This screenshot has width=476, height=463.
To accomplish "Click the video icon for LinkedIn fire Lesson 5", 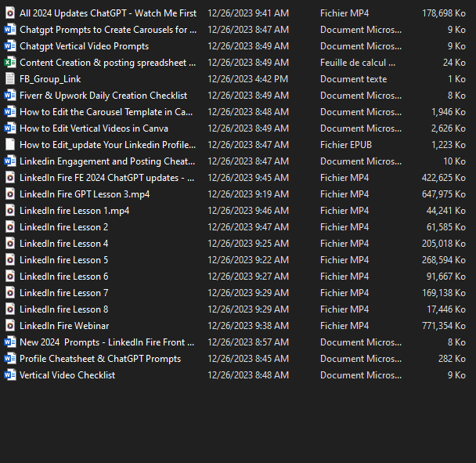I will [x=10, y=260].
